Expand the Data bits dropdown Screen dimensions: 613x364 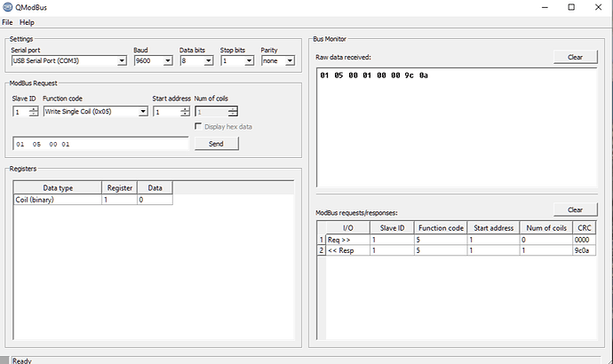click(195, 61)
